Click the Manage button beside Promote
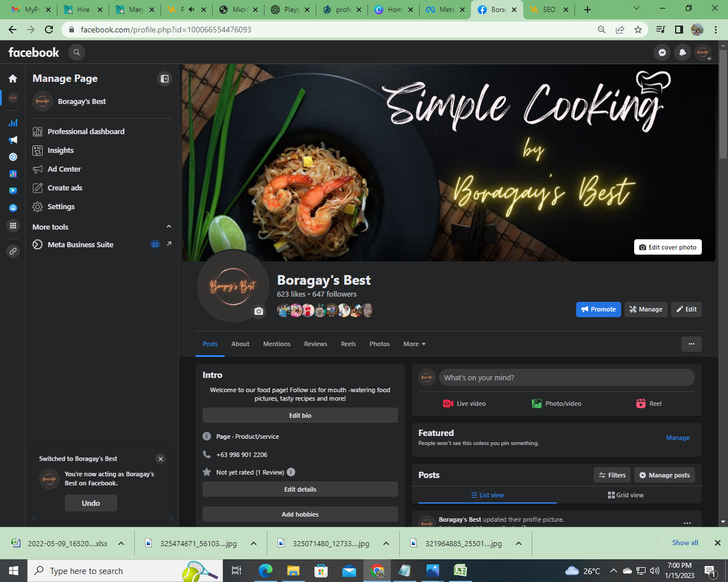728x582 pixels. (x=646, y=309)
